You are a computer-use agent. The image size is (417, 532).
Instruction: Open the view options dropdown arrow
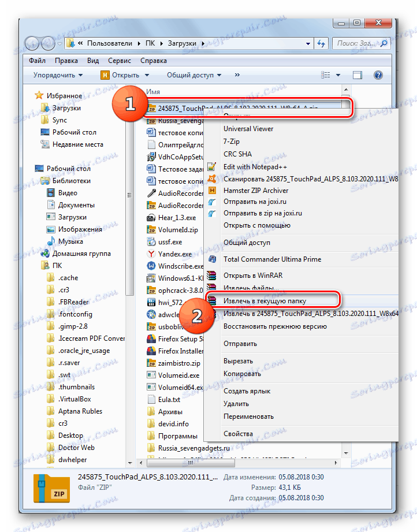coord(338,75)
